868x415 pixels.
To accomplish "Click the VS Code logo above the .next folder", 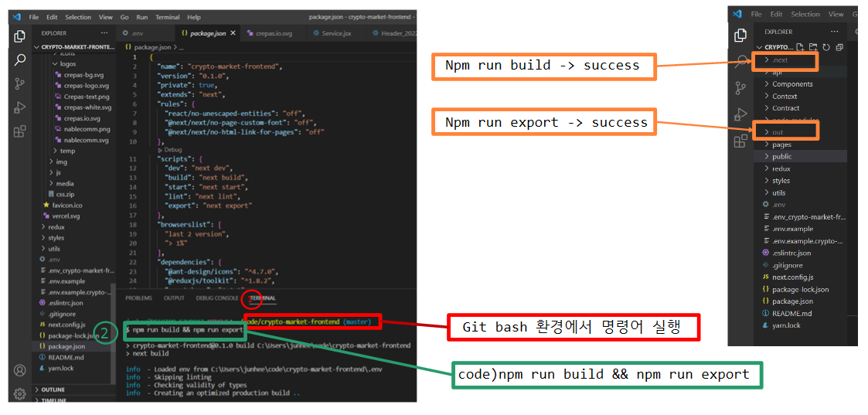I will tap(737, 15).
